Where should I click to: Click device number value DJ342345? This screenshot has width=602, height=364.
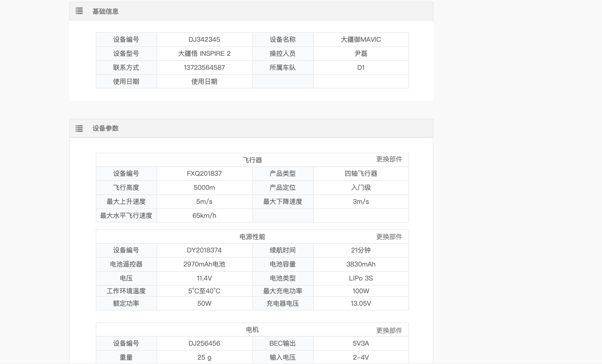tap(204, 40)
